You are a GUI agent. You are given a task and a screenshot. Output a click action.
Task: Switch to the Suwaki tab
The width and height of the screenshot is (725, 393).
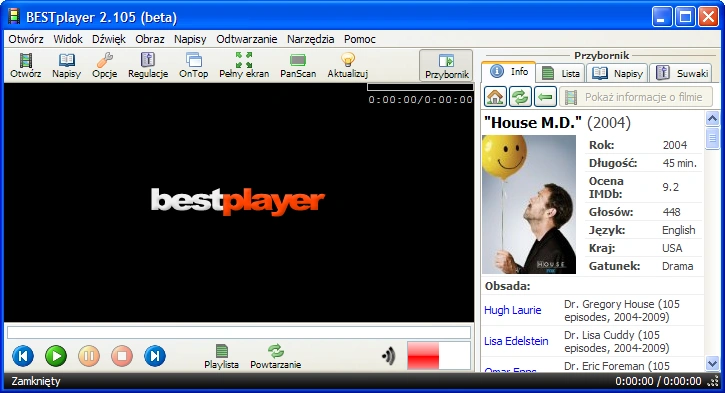click(681, 73)
